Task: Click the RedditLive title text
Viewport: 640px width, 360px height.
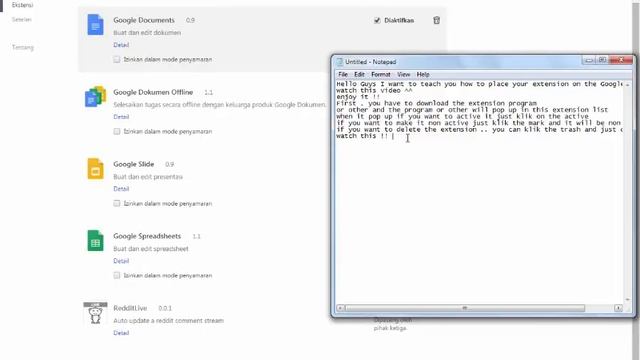Action: (130, 308)
